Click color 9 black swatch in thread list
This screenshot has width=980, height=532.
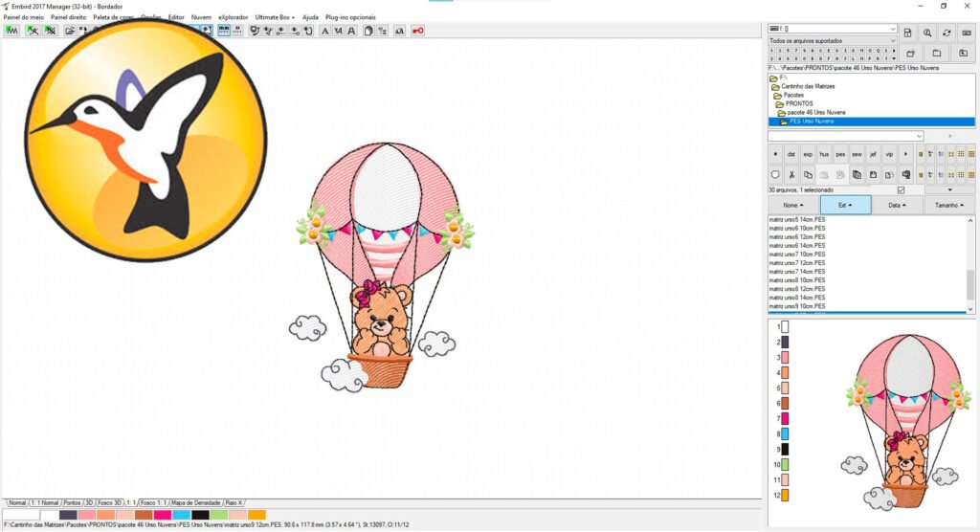click(x=785, y=450)
